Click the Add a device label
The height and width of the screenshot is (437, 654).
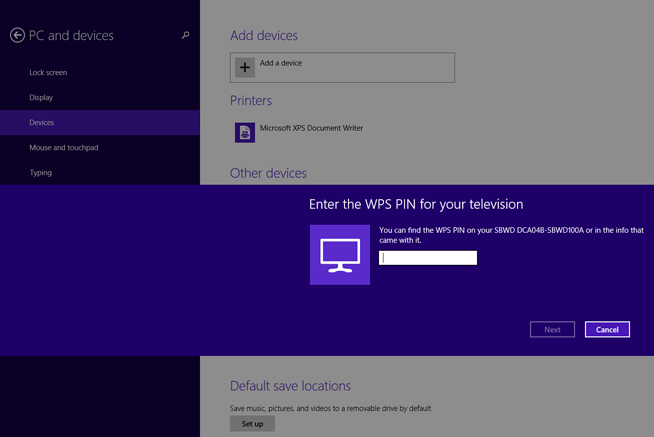(281, 63)
